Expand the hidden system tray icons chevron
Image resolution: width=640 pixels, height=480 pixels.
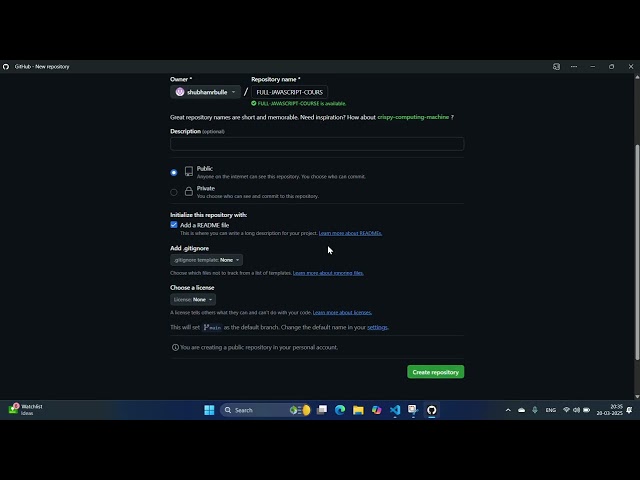coord(508,410)
